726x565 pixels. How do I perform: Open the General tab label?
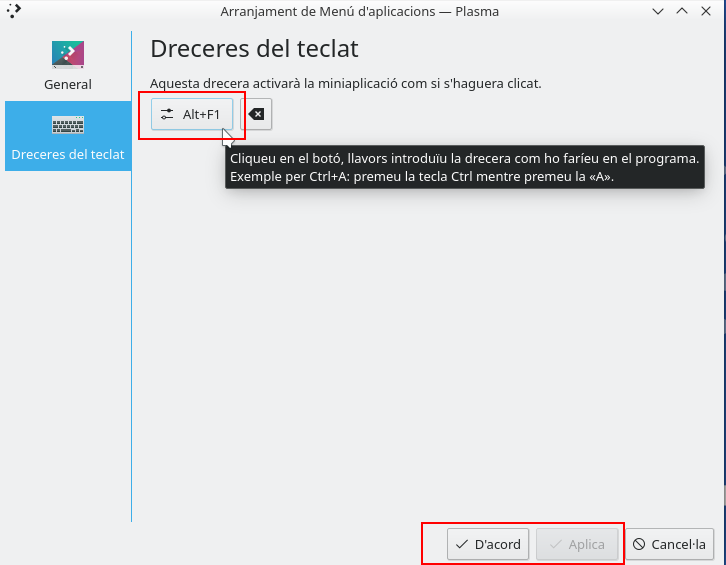point(68,85)
